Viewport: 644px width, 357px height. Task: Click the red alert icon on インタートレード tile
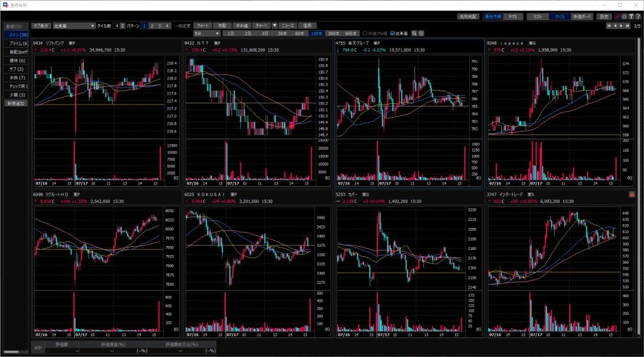632,195
